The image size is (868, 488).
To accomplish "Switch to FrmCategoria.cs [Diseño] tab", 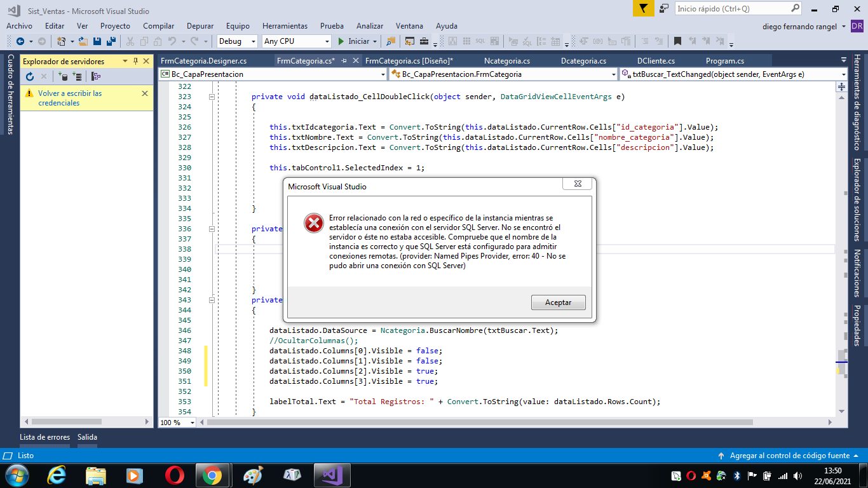I will coord(409,61).
